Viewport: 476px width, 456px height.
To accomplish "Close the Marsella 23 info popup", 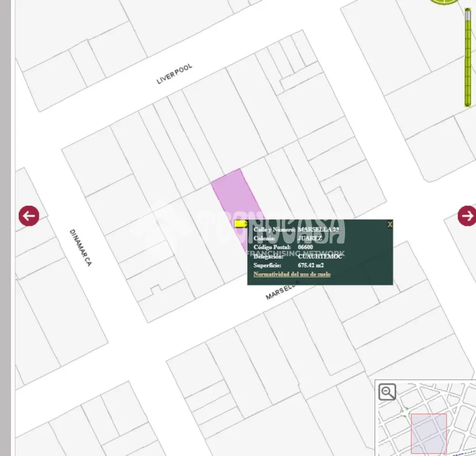I will point(390,224).
